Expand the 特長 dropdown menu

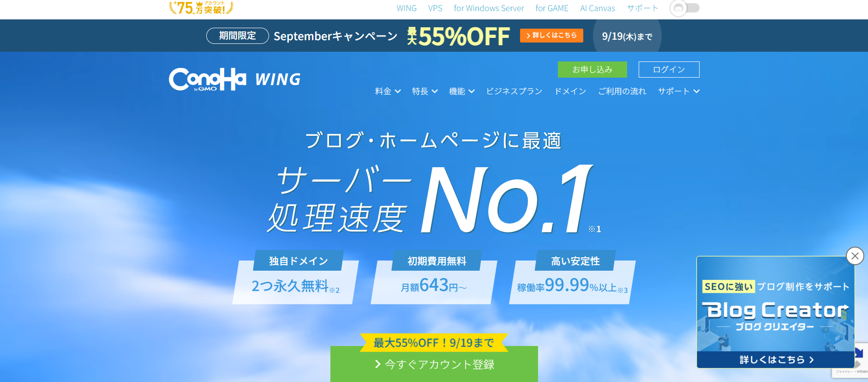(425, 91)
